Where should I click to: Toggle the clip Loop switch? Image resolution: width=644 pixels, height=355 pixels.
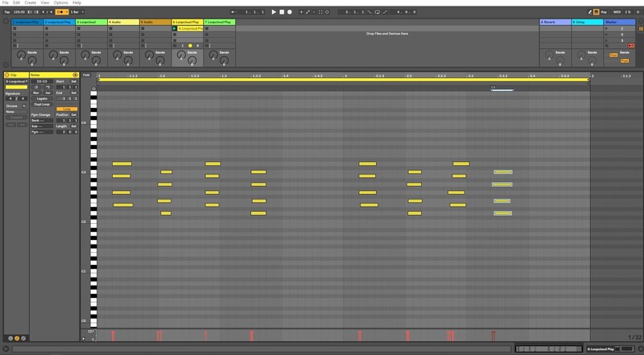point(67,109)
